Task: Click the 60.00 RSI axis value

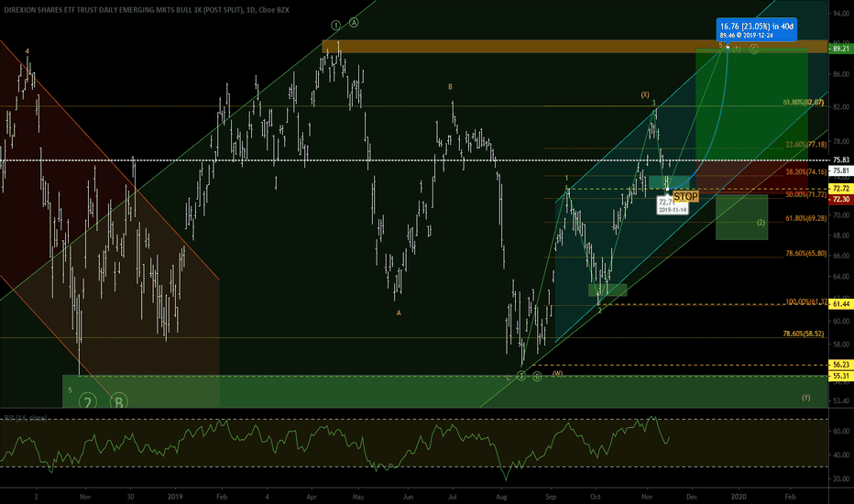Action: [x=841, y=431]
